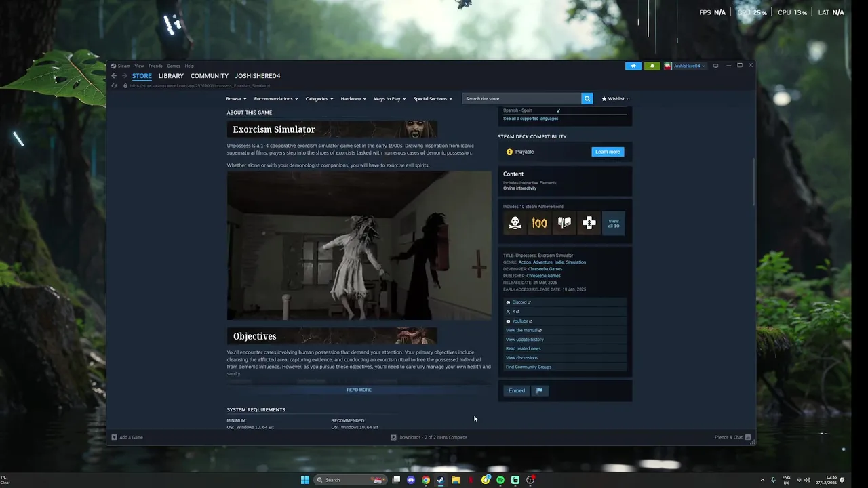
Task: Click the white cross achievement icon
Action: coord(589,223)
